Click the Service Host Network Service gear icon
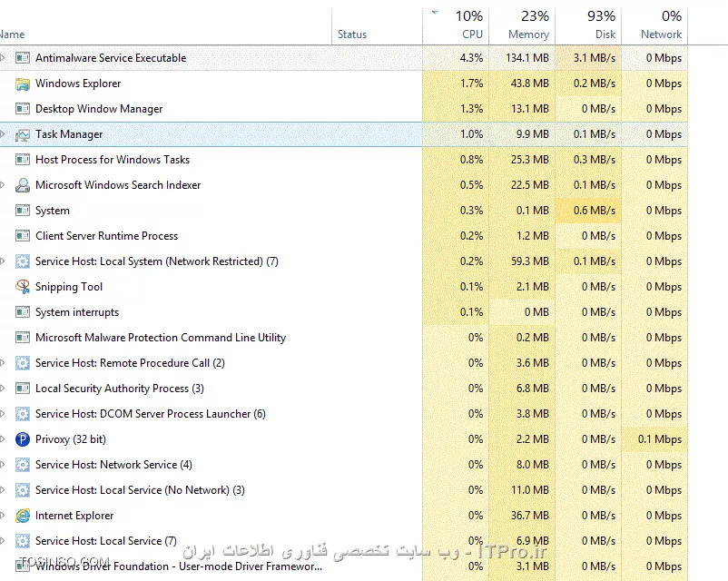 tap(23, 465)
